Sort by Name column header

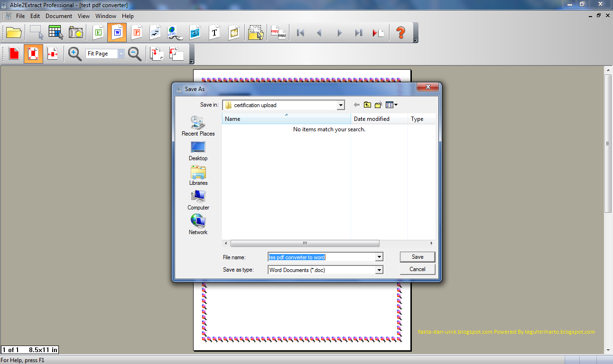[x=287, y=119]
